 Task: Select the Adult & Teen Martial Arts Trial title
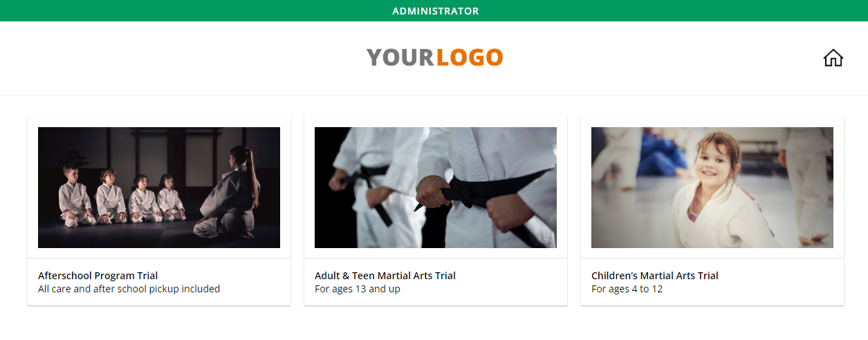point(385,276)
